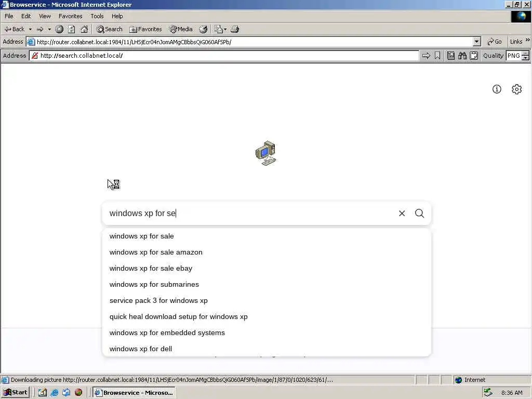This screenshot has height=399, width=532.
Task: Click the IE page icon in address bar
Action: click(x=31, y=42)
